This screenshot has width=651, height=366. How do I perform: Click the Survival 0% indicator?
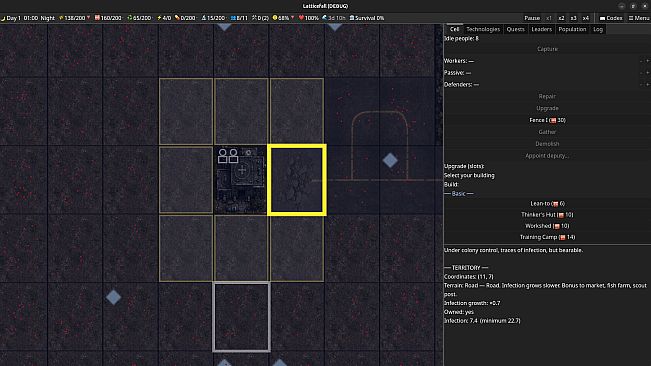[367, 18]
